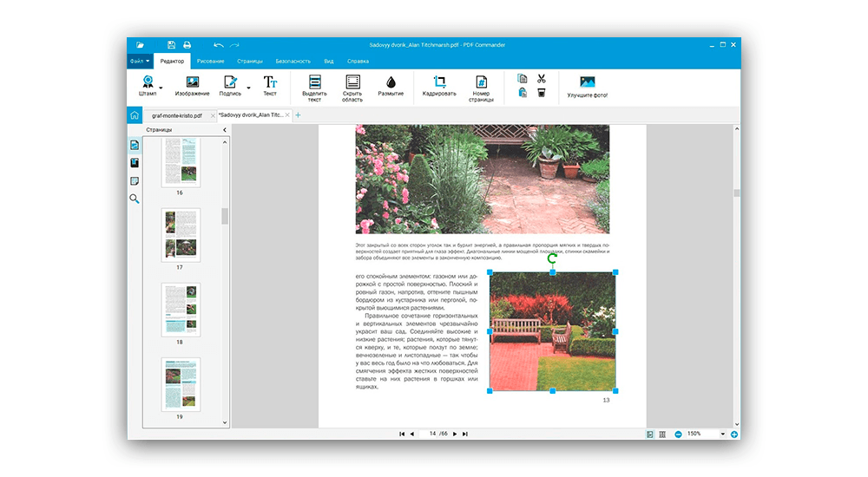This screenshot has width=868, height=477.
Task: Click the scissors cut icon
Action: 542,79
